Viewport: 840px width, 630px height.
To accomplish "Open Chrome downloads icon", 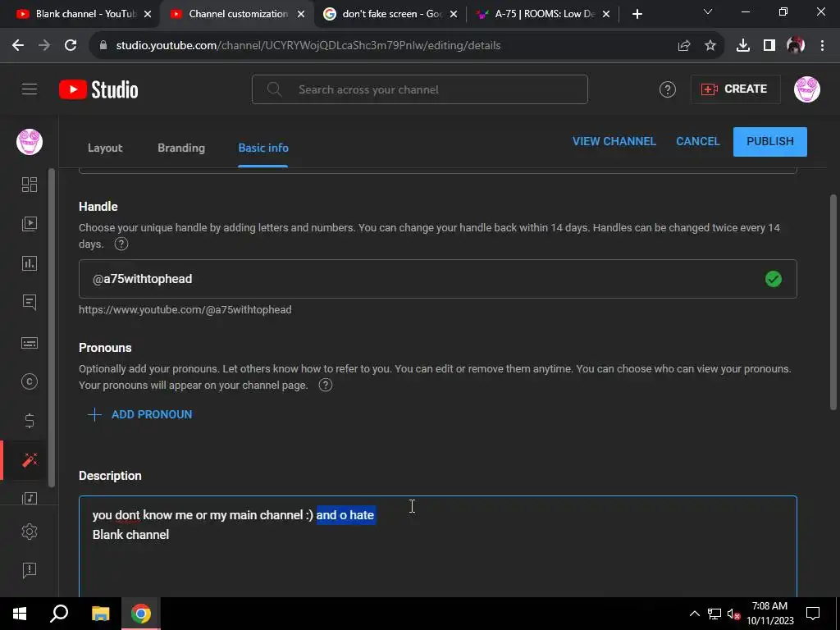I will click(743, 46).
